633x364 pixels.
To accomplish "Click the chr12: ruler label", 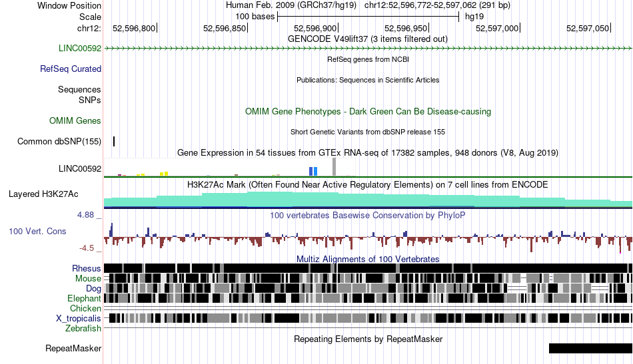I will 89,28.
